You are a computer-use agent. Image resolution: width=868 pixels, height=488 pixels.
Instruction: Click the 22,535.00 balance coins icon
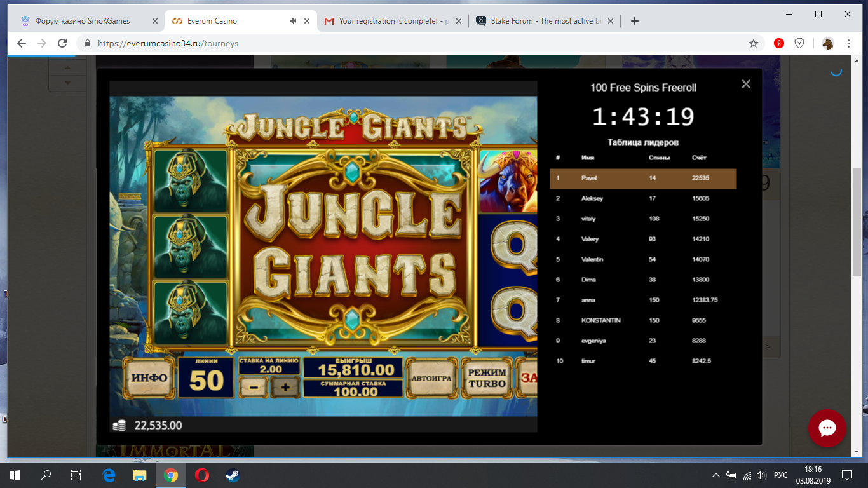point(119,426)
